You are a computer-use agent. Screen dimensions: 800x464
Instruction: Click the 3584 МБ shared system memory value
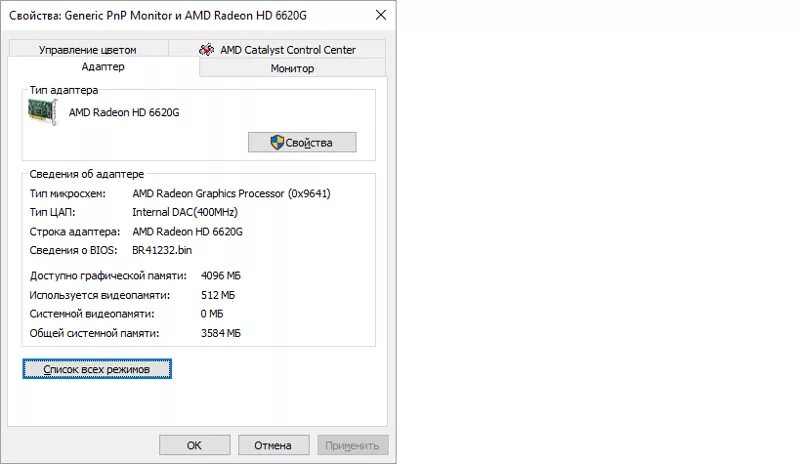[220, 333]
